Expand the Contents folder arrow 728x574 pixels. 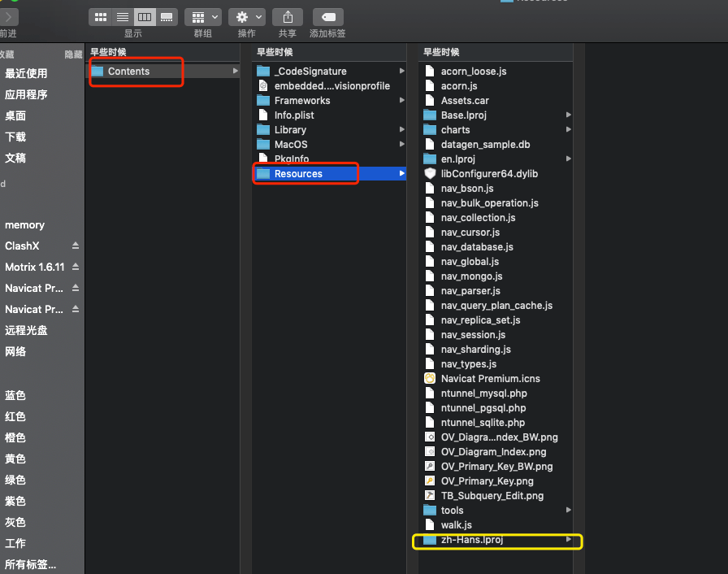pyautogui.click(x=236, y=71)
